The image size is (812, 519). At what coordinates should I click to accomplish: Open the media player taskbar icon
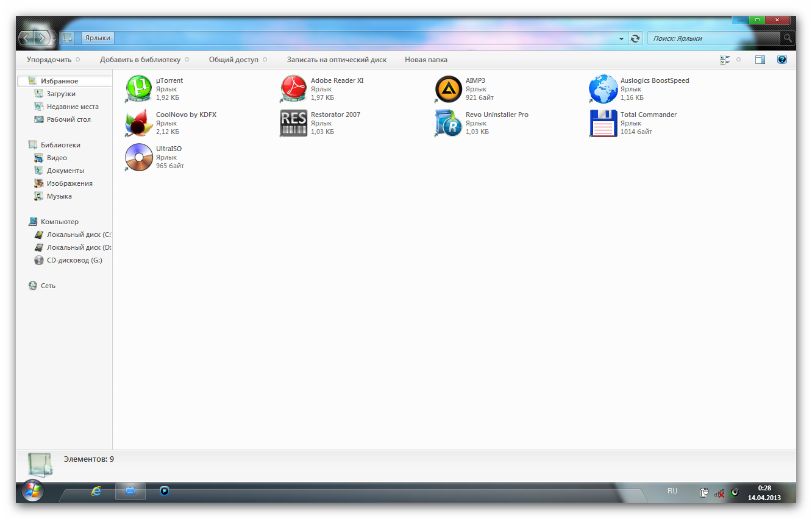pos(164,491)
